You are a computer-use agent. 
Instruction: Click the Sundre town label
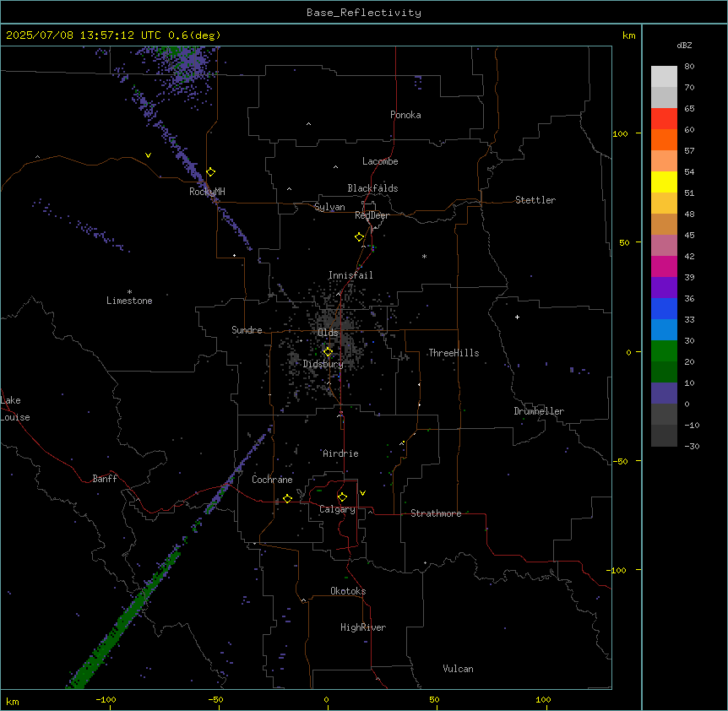(x=247, y=330)
